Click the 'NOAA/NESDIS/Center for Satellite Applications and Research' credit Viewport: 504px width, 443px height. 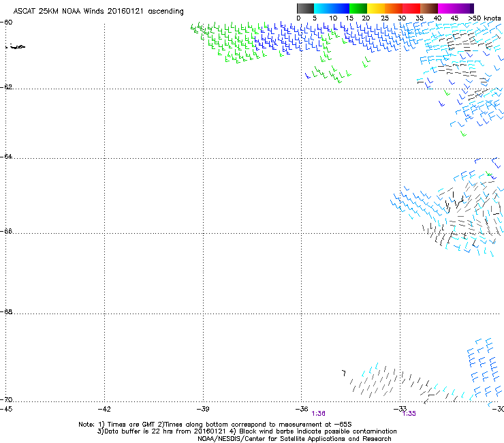(294, 439)
